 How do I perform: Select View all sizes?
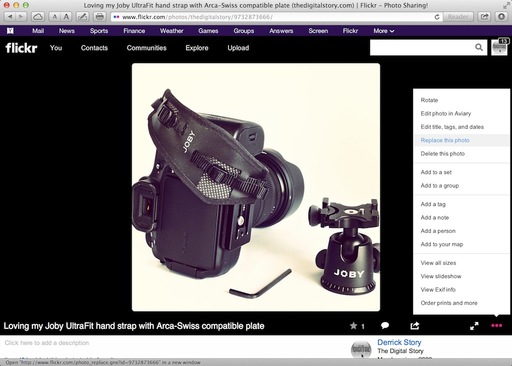tap(438, 263)
